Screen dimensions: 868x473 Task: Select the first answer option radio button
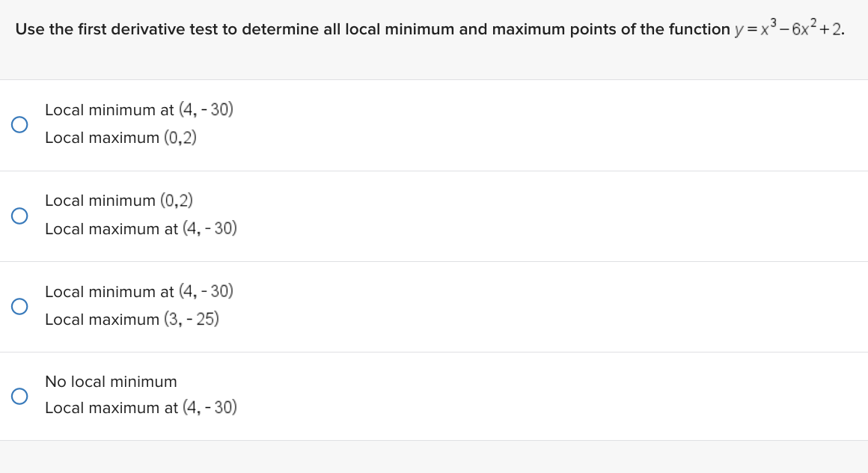coord(19,124)
